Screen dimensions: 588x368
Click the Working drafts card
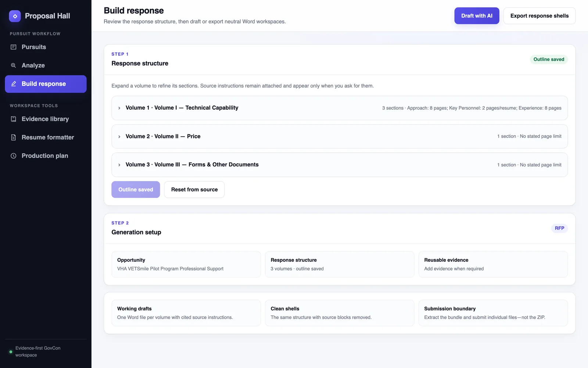pos(186,313)
